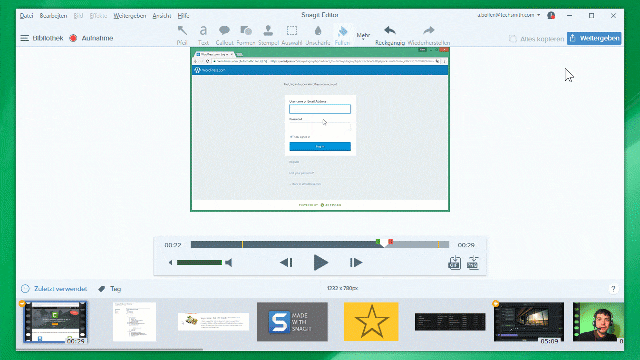Click the volume up speaker icon
This screenshot has width=640, height=360.
pos(229,262)
